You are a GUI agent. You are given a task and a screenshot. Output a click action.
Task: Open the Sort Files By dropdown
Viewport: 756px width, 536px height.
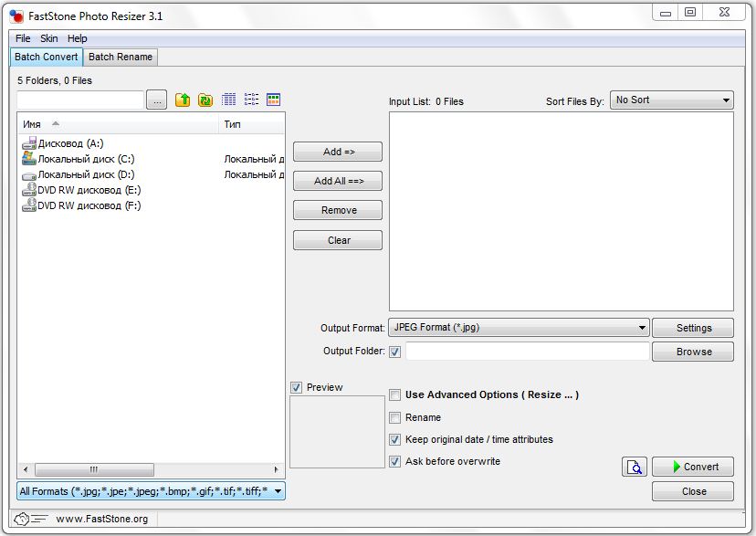click(x=672, y=100)
